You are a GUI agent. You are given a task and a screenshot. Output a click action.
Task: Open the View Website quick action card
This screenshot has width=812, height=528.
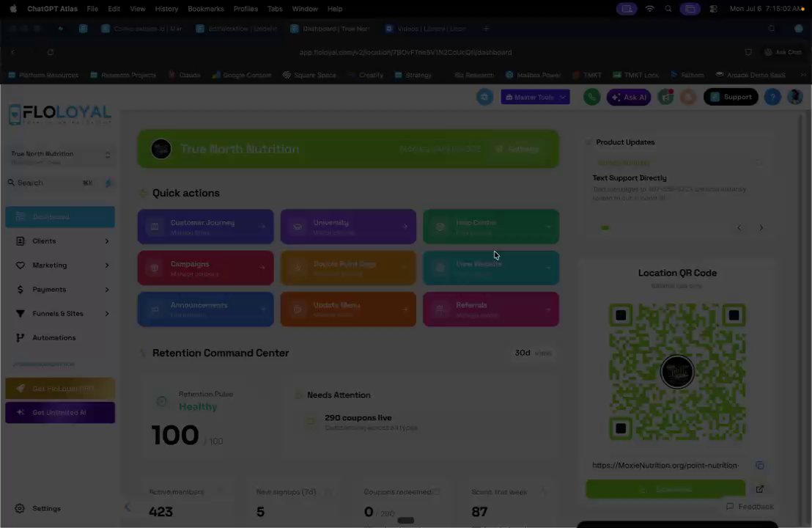(x=491, y=268)
